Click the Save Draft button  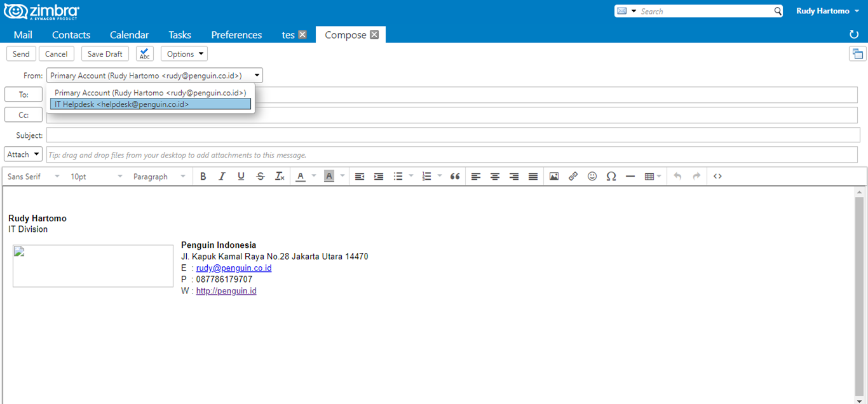coord(105,54)
